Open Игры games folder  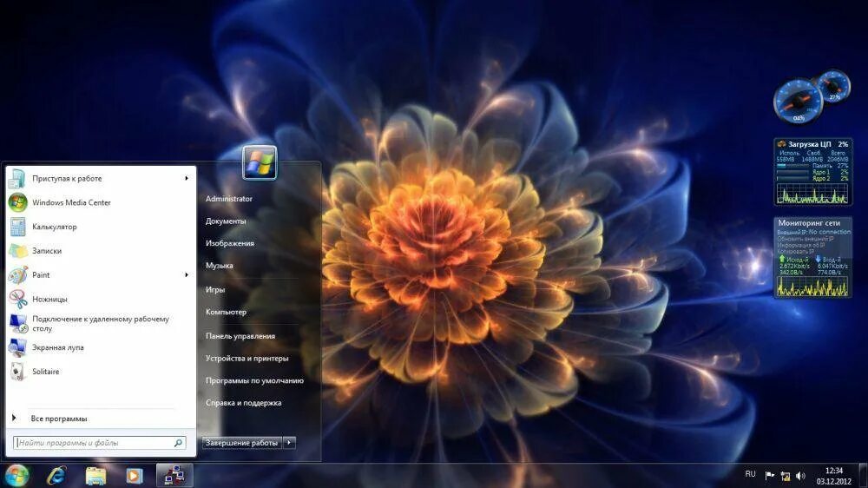click(x=214, y=290)
